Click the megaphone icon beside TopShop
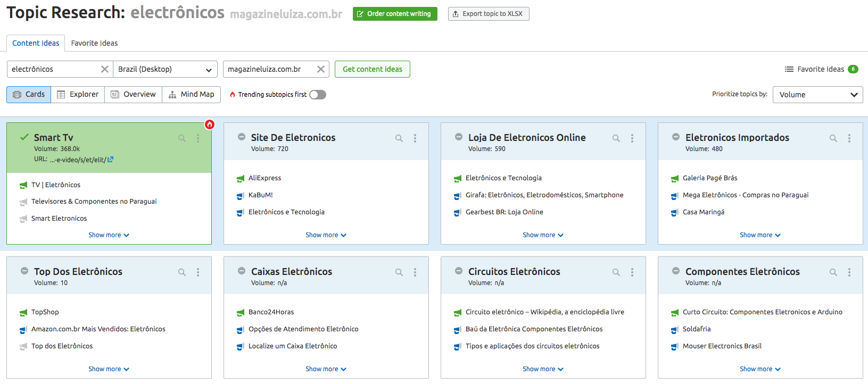The width and height of the screenshot is (868, 384). coord(23,313)
